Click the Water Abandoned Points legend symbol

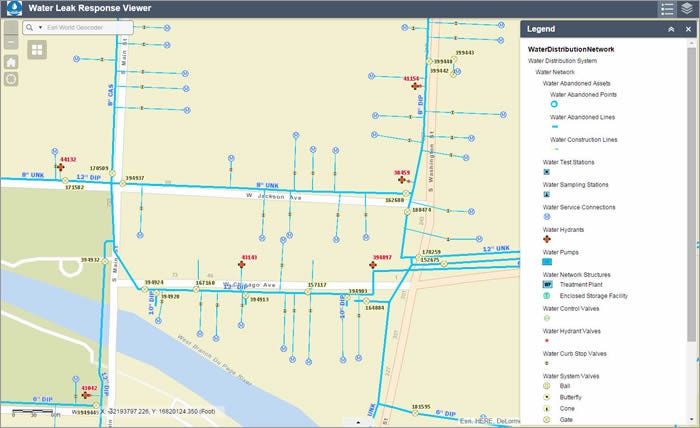pyautogui.click(x=554, y=104)
